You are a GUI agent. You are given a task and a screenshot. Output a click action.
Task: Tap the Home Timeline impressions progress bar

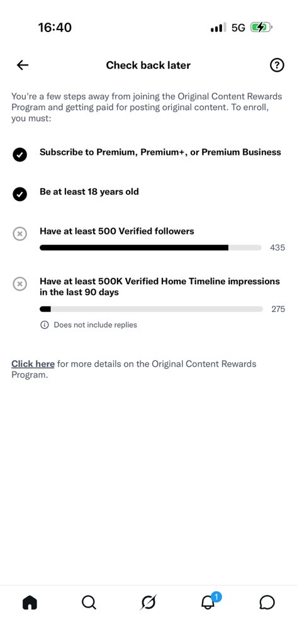point(151,309)
